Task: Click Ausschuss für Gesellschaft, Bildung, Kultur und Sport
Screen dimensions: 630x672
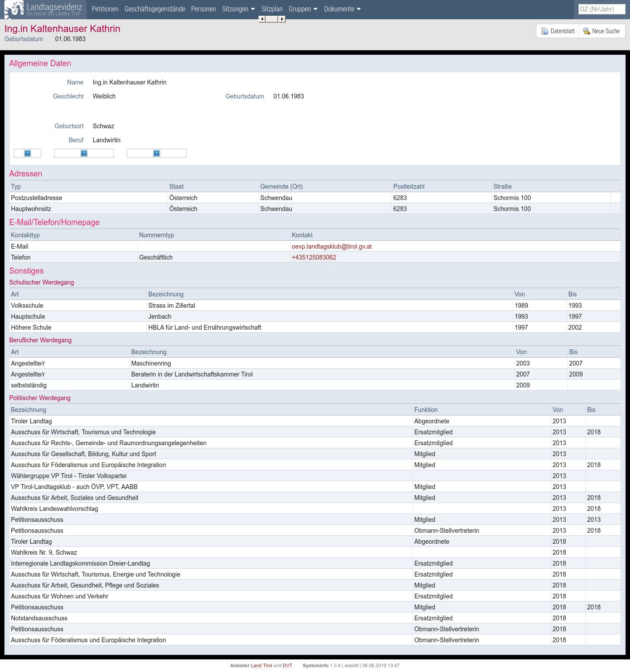Action: click(84, 454)
